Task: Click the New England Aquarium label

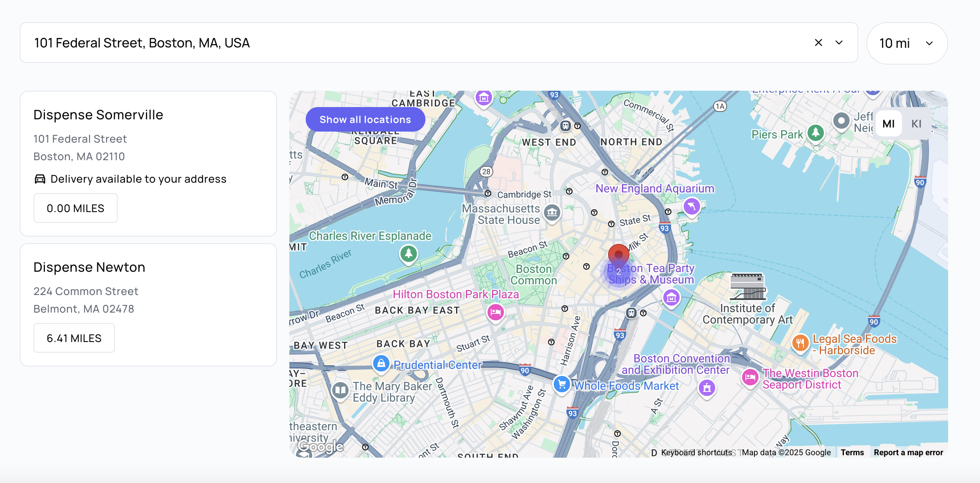Action: point(655,188)
